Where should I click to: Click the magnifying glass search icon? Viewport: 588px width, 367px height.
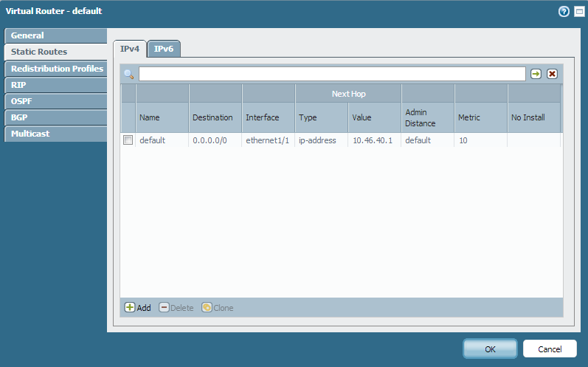click(x=129, y=75)
